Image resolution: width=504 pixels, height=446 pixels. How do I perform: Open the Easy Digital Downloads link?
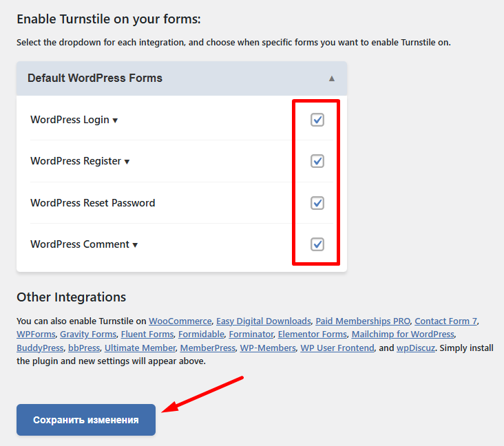264,321
